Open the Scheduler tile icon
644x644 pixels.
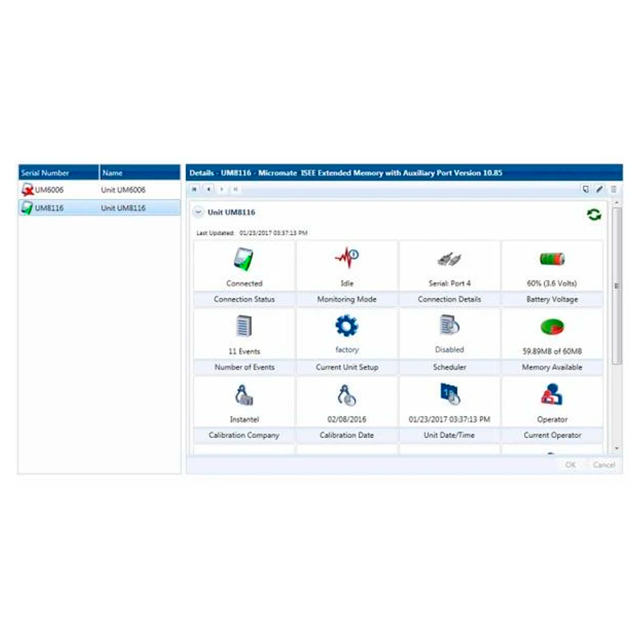click(x=449, y=326)
